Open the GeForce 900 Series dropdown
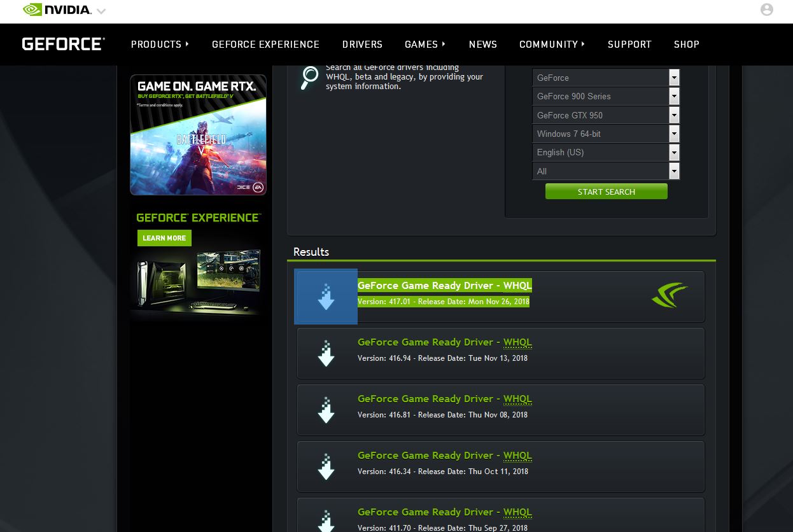The width and height of the screenshot is (793, 532). [606, 96]
